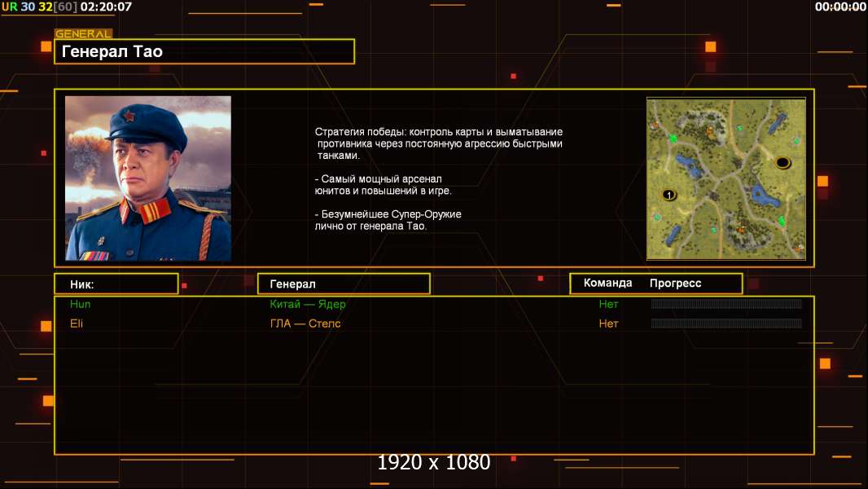The image size is (868, 489).
Task: Click the "Ник:" column header
Action: pyautogui.click(x=116, y=284)
